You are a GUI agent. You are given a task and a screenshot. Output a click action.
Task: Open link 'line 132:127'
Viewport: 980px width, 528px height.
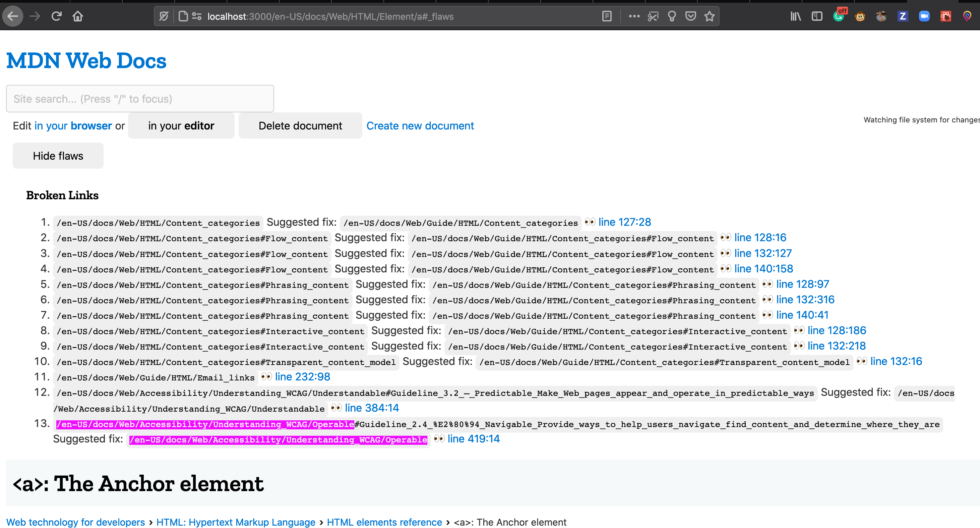point(763,253)
